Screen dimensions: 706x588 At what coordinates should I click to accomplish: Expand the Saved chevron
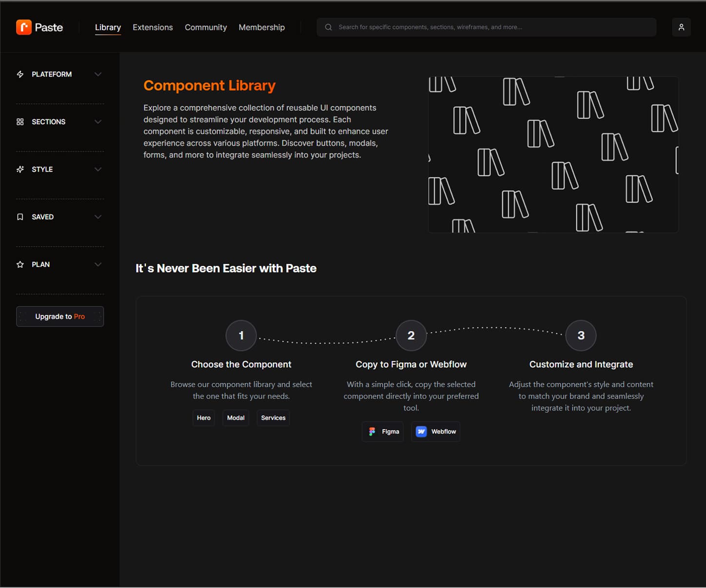point(98,217)
